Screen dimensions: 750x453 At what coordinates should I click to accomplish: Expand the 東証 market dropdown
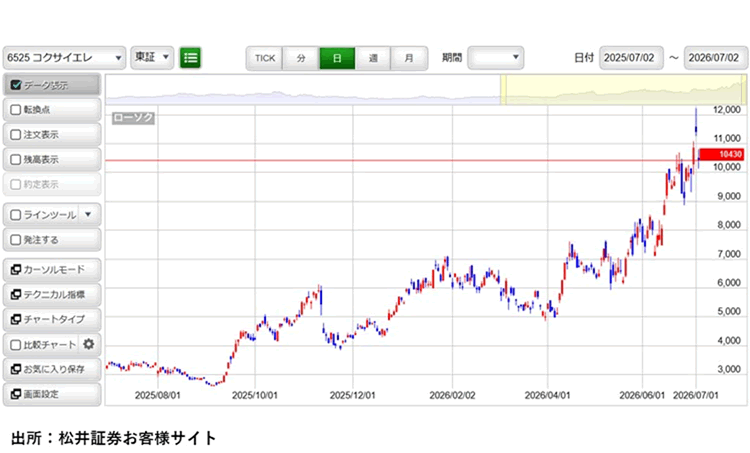pyautogui.click(x=152, y=57)
